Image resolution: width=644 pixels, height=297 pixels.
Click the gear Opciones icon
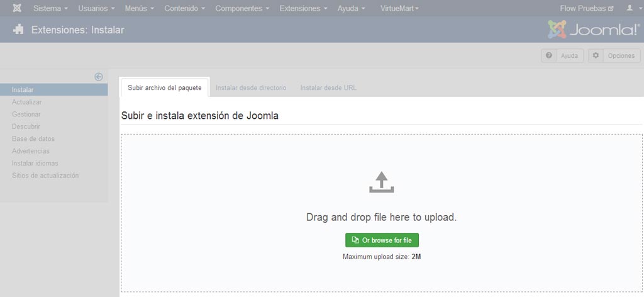(596, 55)
